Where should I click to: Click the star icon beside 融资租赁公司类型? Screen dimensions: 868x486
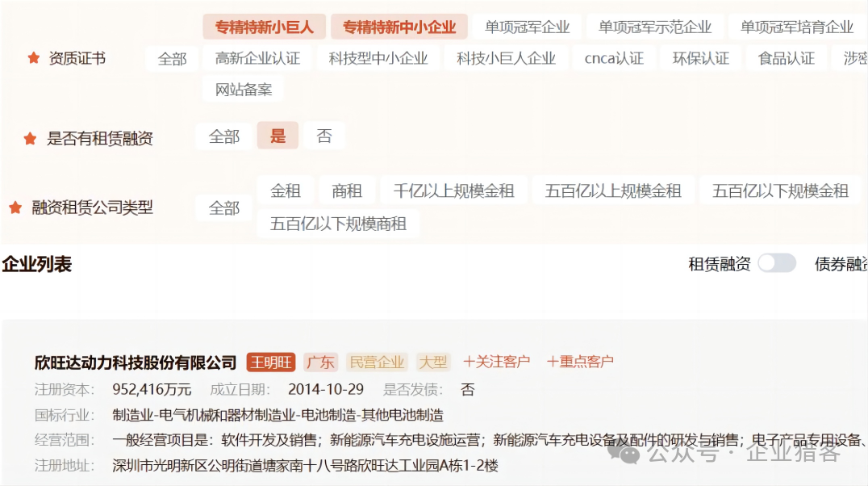tap(15, 207)
